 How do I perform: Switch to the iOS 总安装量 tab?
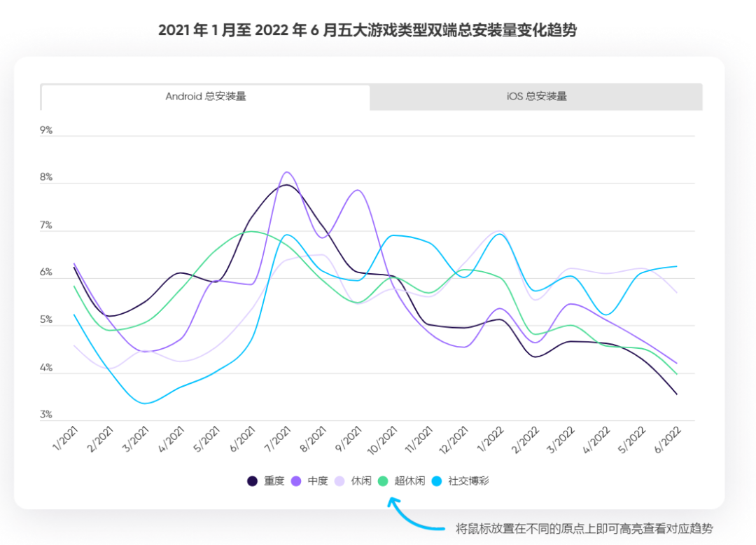(x=536, y=97)
